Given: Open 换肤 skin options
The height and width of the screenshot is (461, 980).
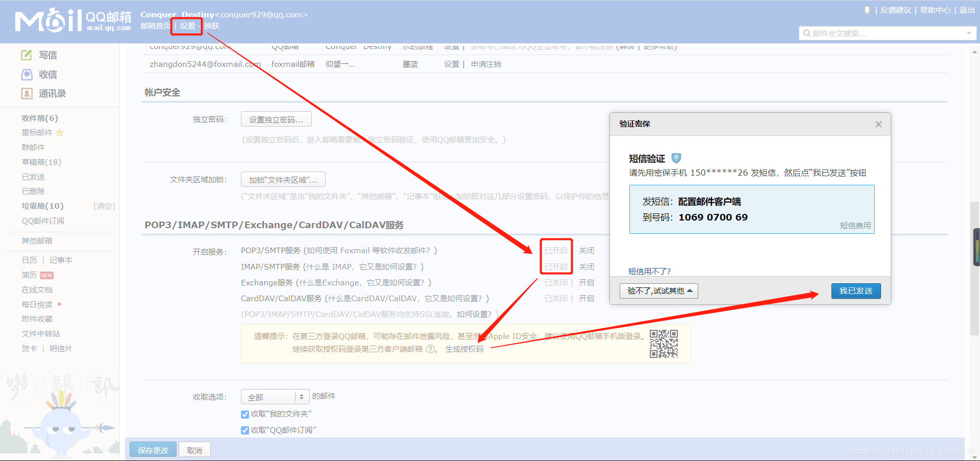Looking at the screenshot, I should (x=212, y=26).
